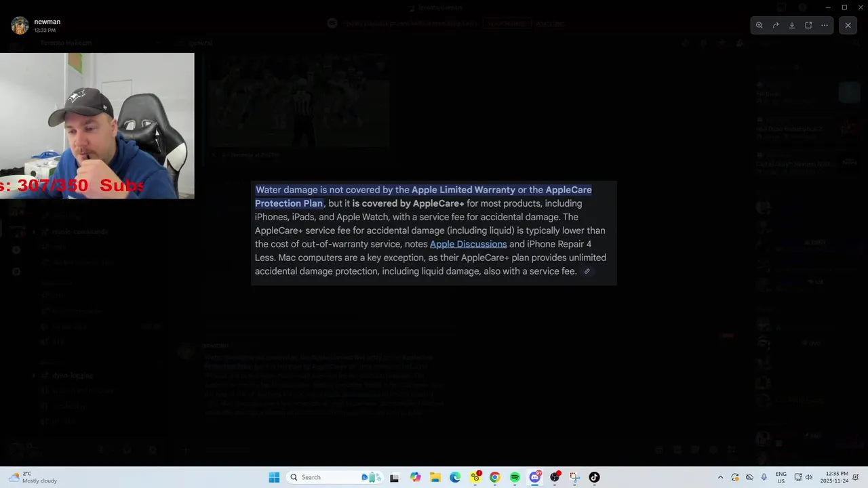Open network settings tray icon

click(798, 477)
